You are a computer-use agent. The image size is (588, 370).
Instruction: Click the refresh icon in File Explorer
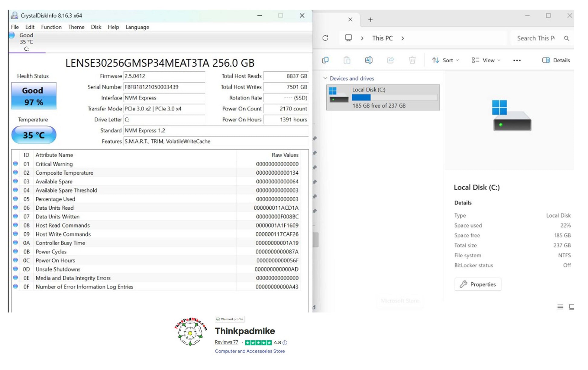[325, 38]
